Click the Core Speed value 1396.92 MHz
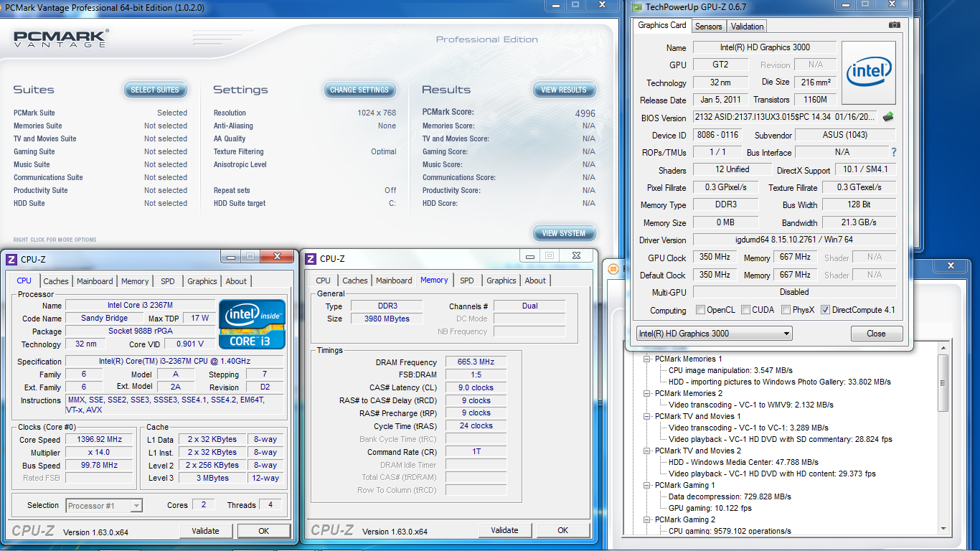Viewport: 980px width, 551px height. 100,440
